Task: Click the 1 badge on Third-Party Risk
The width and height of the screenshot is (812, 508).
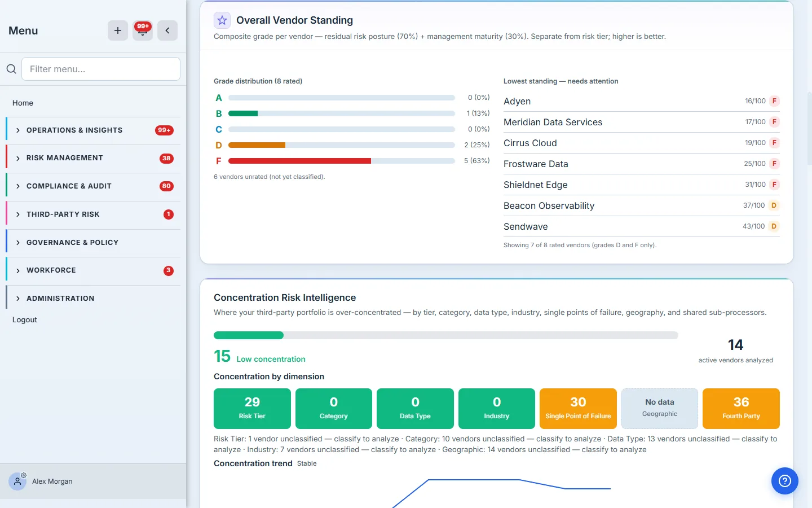Action: (168, 214)
